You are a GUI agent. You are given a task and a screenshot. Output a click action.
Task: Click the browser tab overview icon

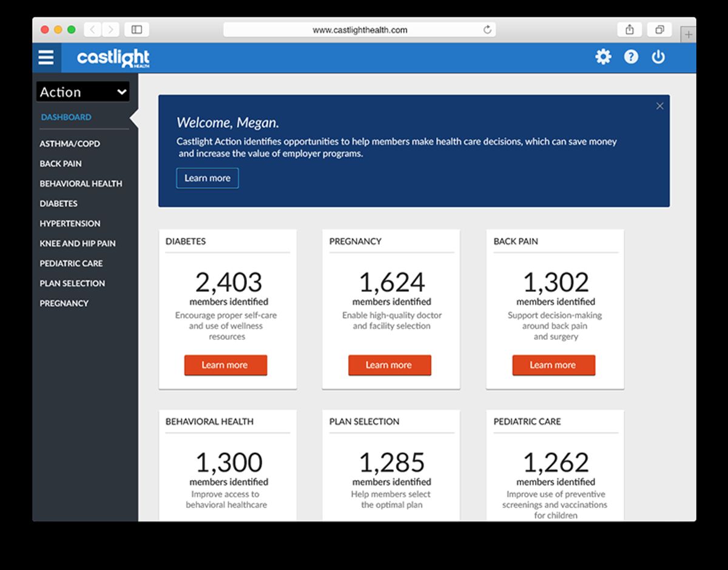tap(659, 29)
